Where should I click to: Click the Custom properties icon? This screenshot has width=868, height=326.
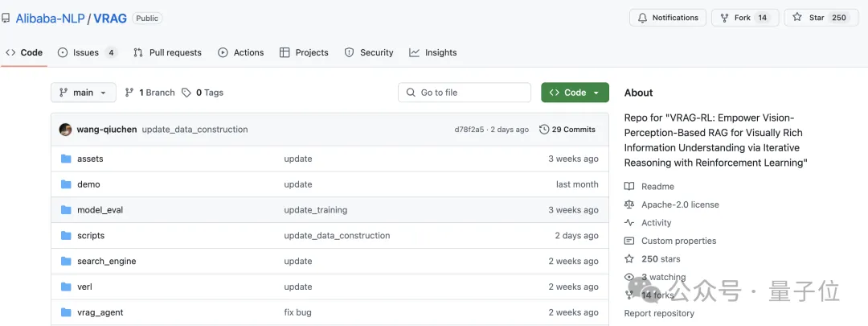tap(629, 241)
